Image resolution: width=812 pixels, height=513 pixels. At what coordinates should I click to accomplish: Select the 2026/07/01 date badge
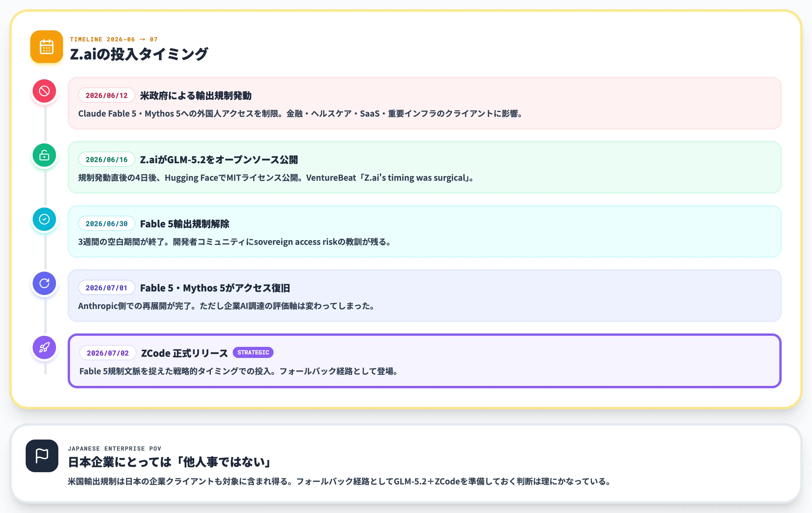(106, 287)
